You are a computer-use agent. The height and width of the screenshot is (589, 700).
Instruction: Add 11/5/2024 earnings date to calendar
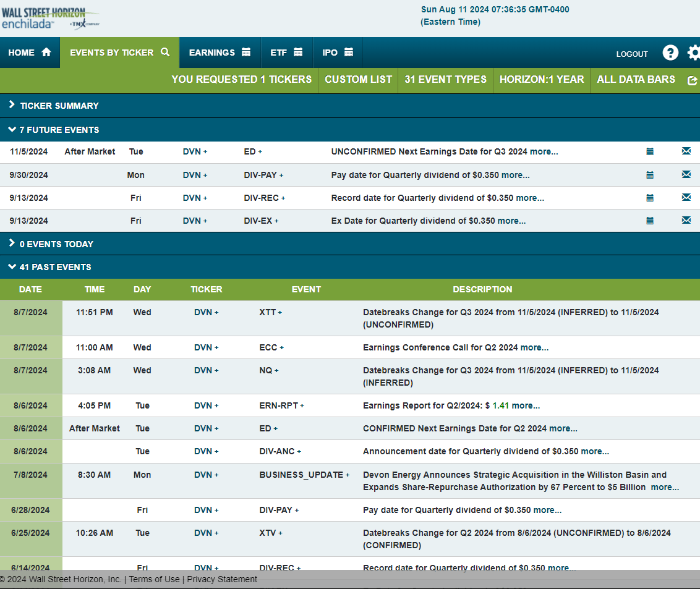click(x=650, y=151)
